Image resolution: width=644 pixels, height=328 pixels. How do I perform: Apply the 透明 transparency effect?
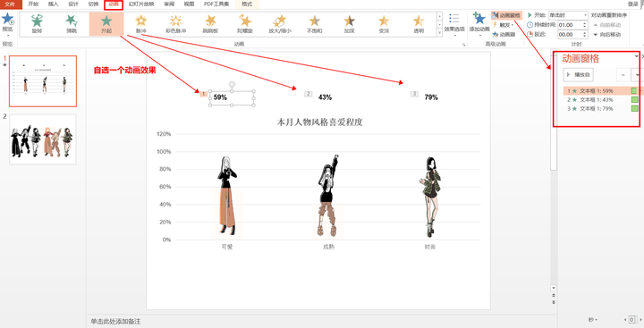419,23
